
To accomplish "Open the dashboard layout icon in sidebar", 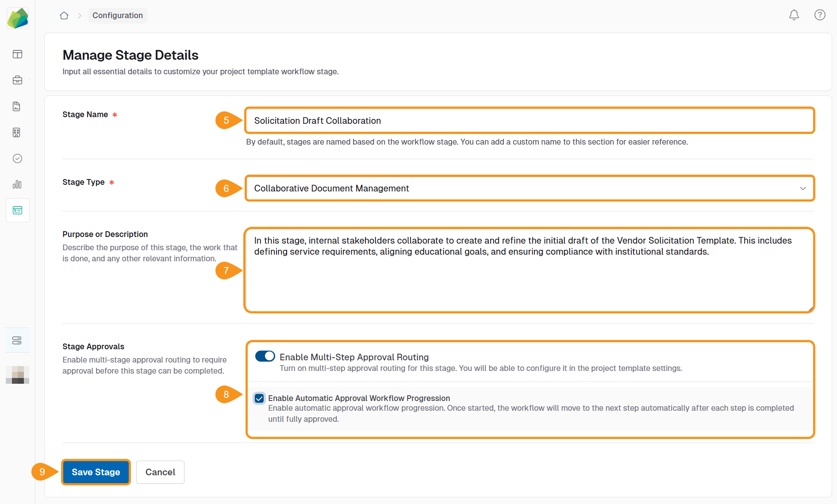I will point(17,54).
